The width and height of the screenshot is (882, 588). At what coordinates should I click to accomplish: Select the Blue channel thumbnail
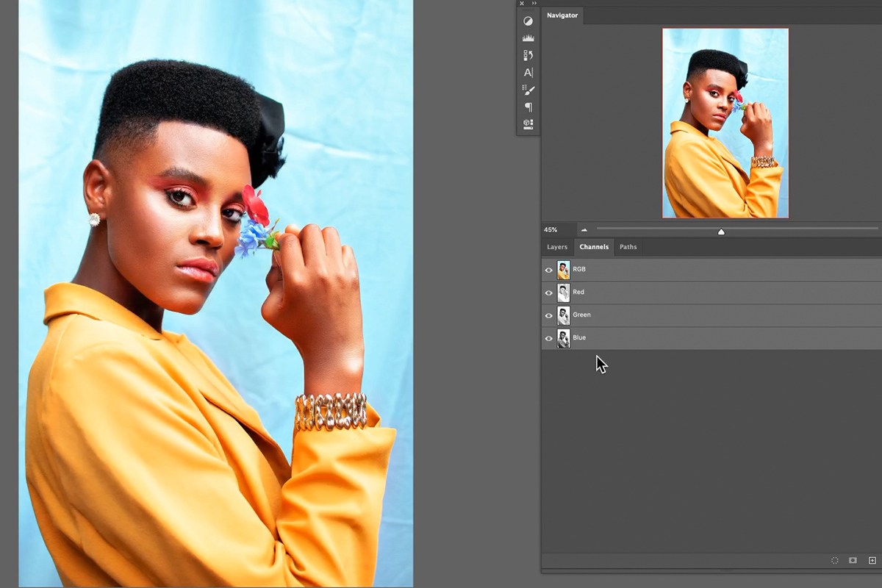[563, 338]
